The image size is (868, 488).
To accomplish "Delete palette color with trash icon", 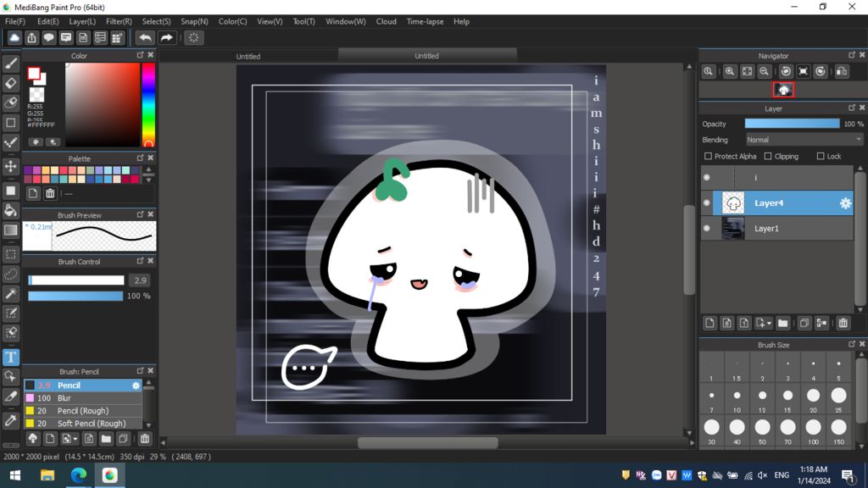I will [50, 193].
